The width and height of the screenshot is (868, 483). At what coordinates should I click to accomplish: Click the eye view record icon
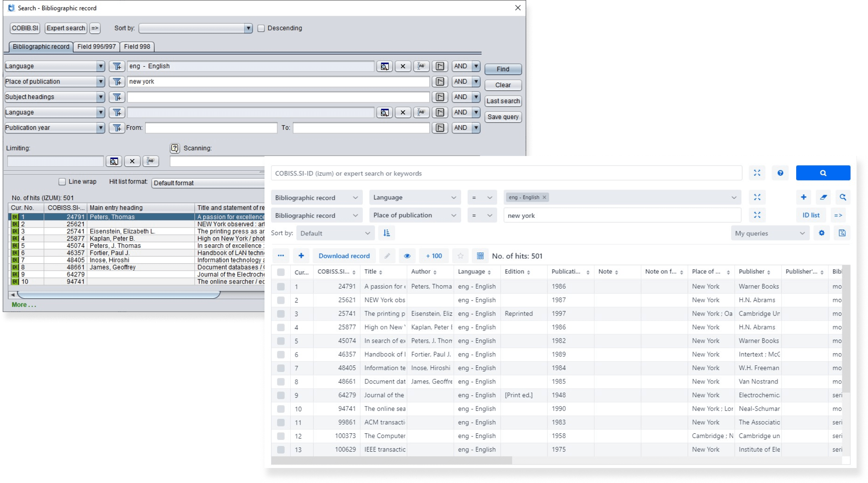click(407, 256)
